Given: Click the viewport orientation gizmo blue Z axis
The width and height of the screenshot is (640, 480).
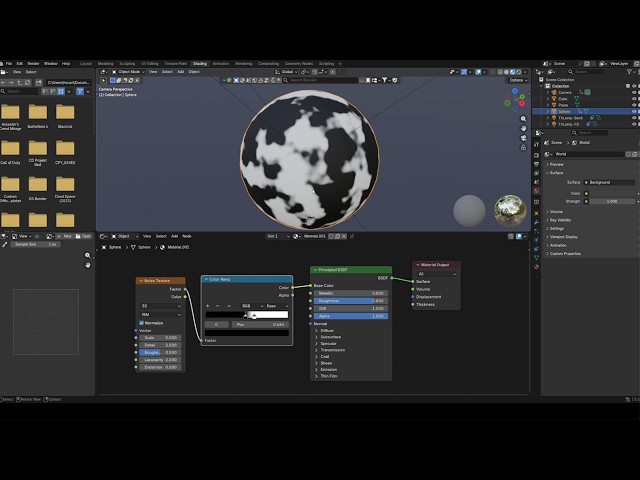Looking at the screenshot, I should pyautogui.click(x=515, y=91).
